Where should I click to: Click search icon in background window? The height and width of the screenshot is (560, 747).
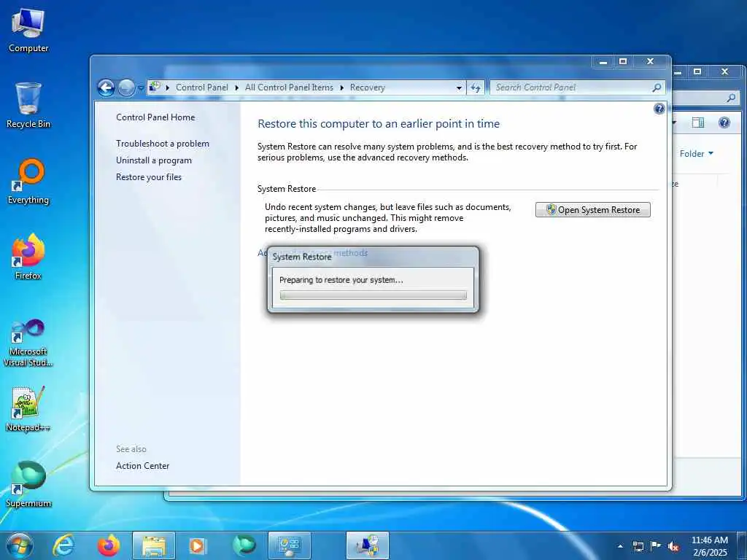(x=731, y=98)
